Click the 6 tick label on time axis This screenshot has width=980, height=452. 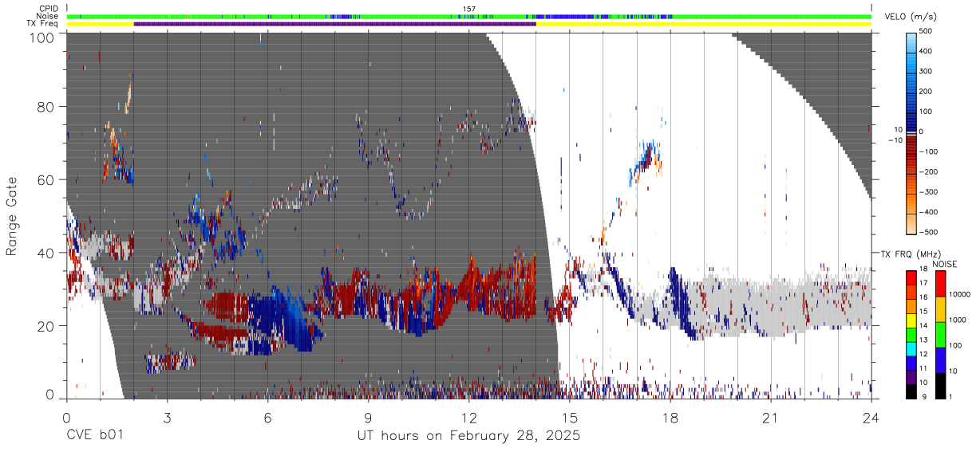(267, 418)
